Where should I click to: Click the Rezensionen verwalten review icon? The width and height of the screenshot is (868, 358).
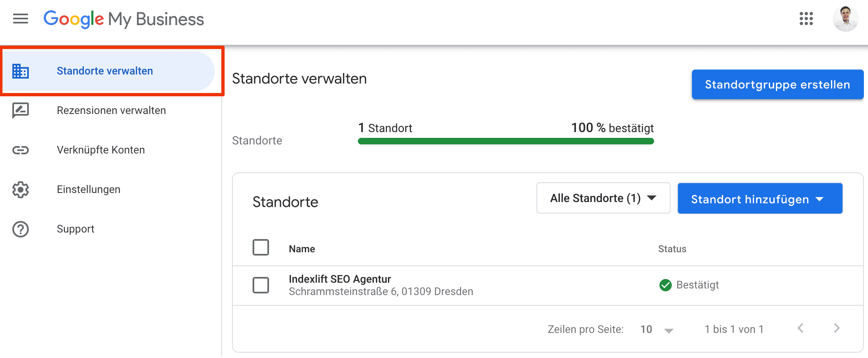click(x=21, y=110)
